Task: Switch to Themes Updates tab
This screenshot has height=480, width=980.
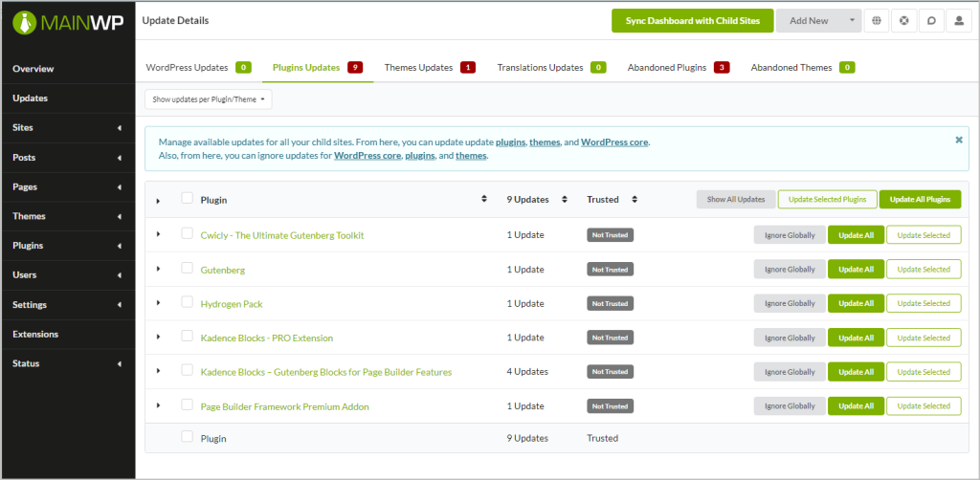Action: coord(418,68)
